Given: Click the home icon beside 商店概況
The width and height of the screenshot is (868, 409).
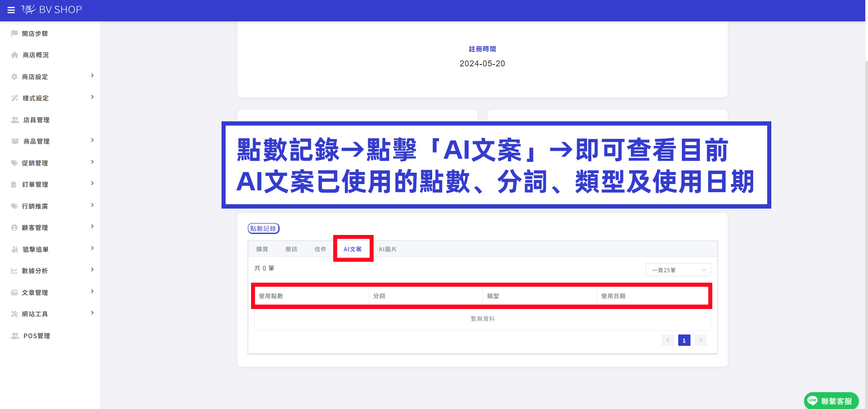Looking at the screenshot, I should [x=15, y=55].
